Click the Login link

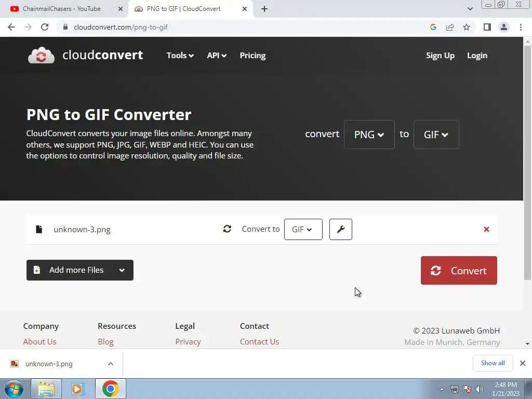click(x=477, y=55)
